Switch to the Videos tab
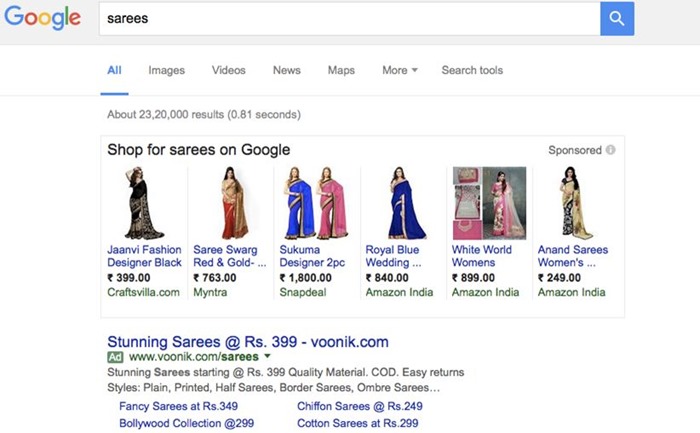Image resolution: width=700 pixels, height=433 pixels. click(x=228, y=70)
